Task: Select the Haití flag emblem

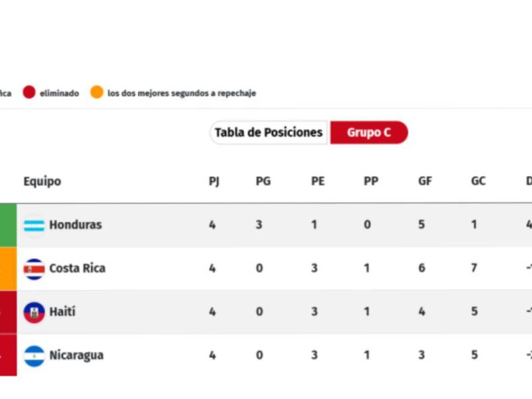Action: pos(33,312)
